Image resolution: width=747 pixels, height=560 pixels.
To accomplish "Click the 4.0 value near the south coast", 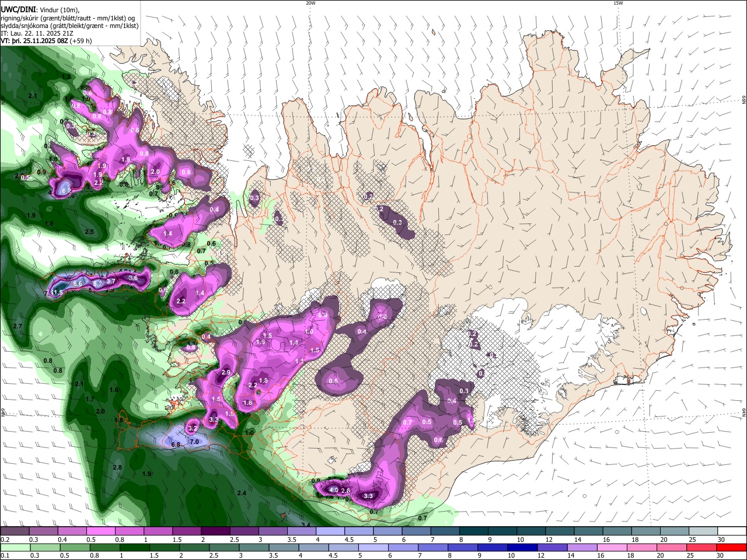I will click(x=334, y=491).
